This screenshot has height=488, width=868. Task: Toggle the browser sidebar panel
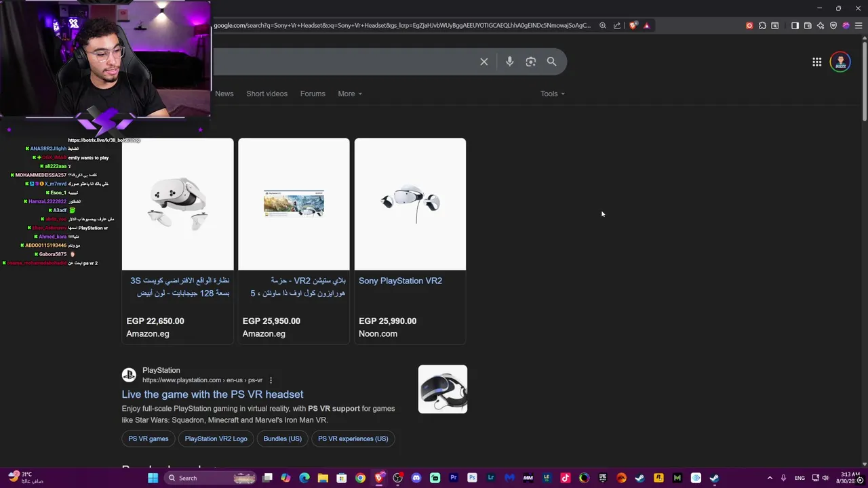(795, 26)
